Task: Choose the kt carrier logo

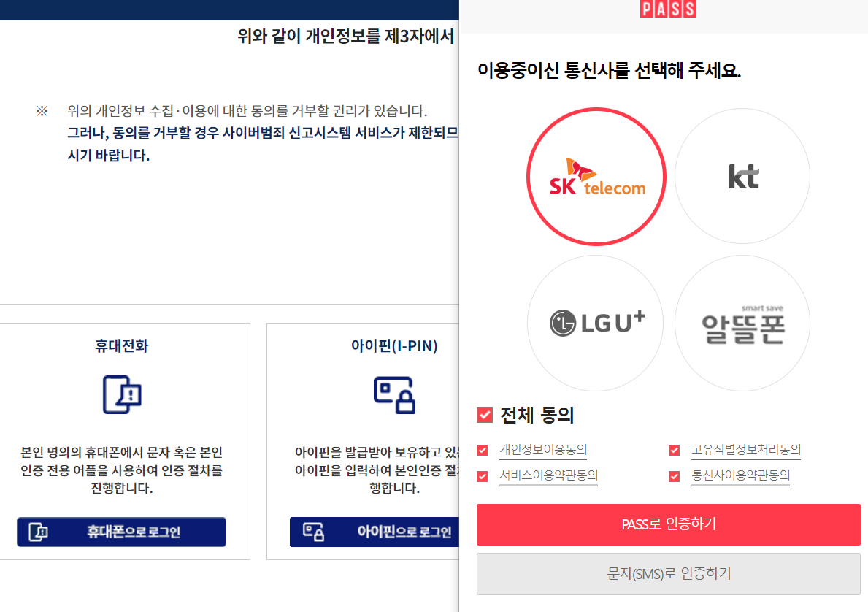Action: [742, 176]
